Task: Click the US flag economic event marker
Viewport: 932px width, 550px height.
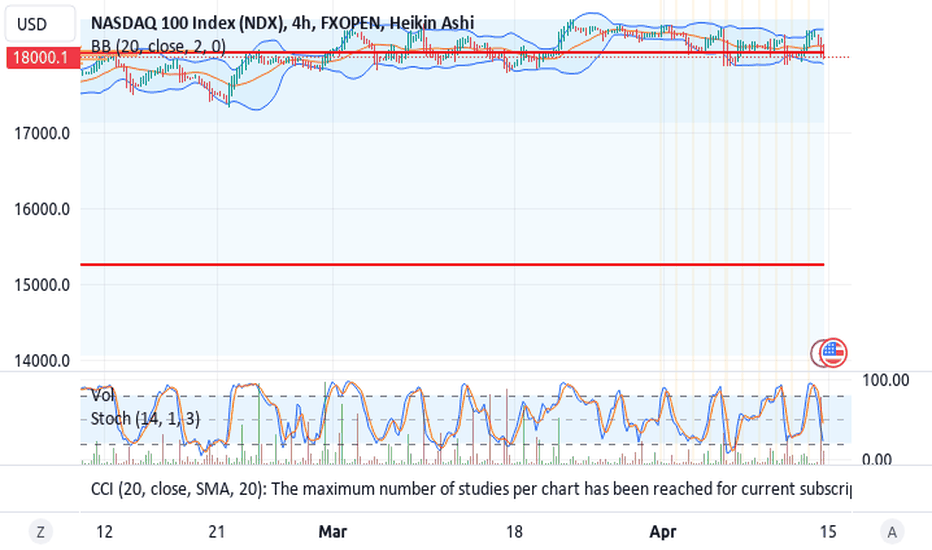Action: [833, 353]
